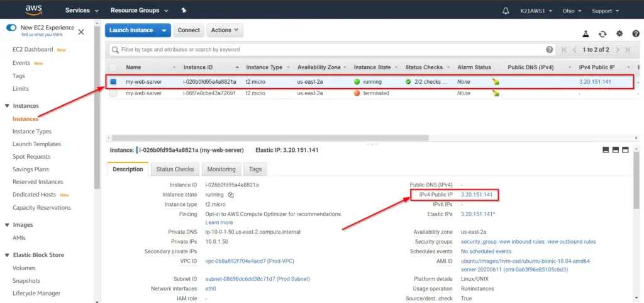Open EC2 Dashboard in sidebar
The width and height of the screenshot is (644, 303).
click(x=33, y=50)
